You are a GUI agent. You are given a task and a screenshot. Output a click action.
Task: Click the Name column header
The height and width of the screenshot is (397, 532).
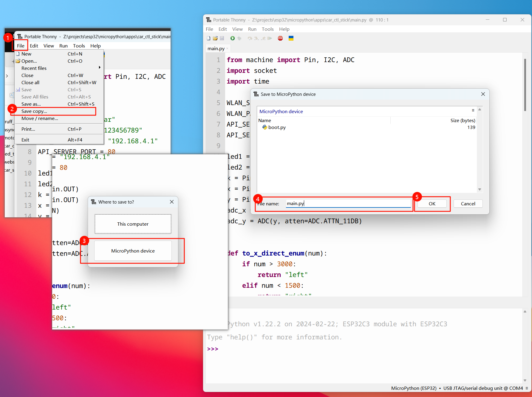[x=324, y=120]
